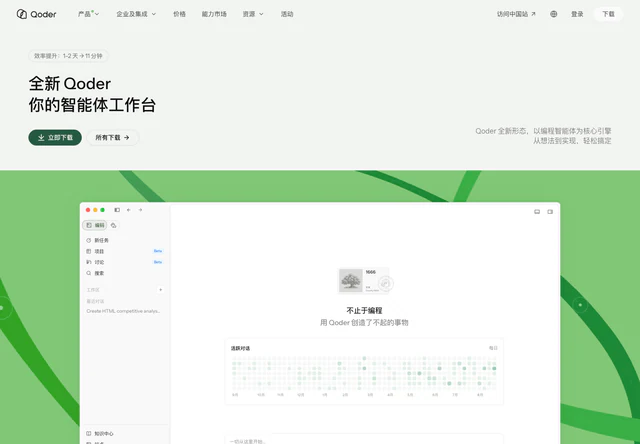640x444 pixels.
Task: Expand the 资源 dropdown
Action: [x=253, y=14]
